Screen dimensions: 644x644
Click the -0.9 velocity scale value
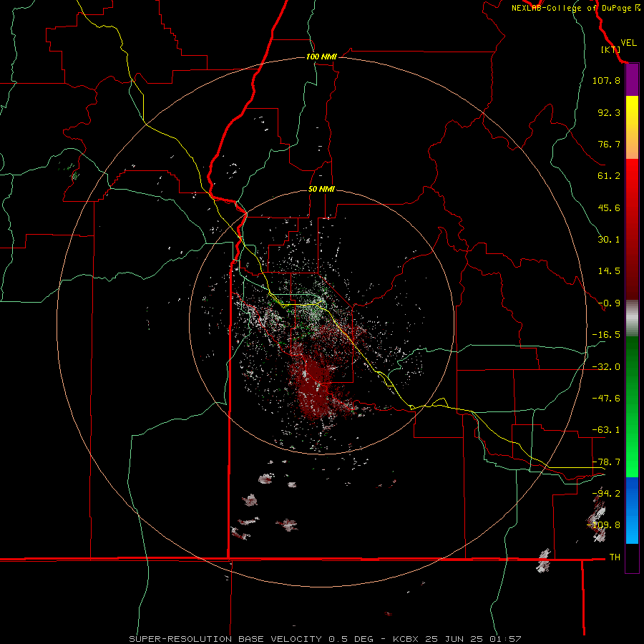(609, 303)
